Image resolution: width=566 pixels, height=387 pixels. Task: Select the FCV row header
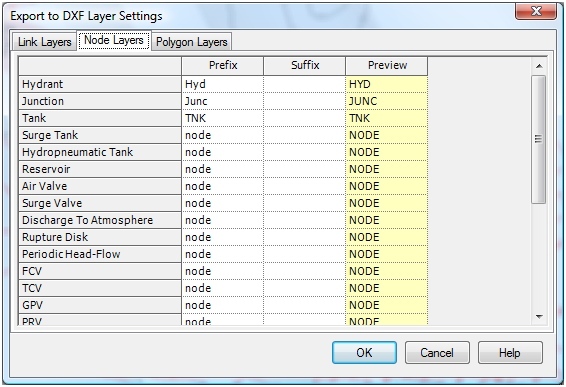click(x=100, y=271)
